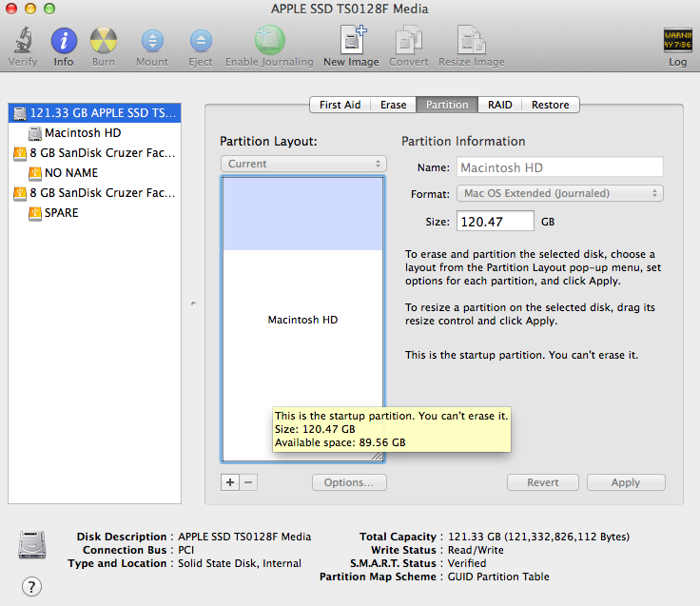This screenshot has width=700, height=606.
Task: Click the Enable Journaling toolbar icon
Action: [x=269, y=40]
